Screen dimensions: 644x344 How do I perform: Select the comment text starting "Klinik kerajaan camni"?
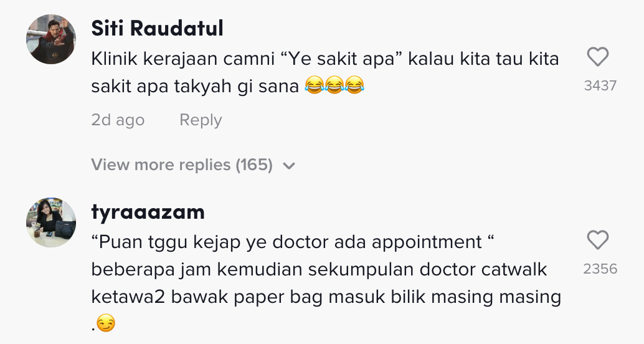325,72
